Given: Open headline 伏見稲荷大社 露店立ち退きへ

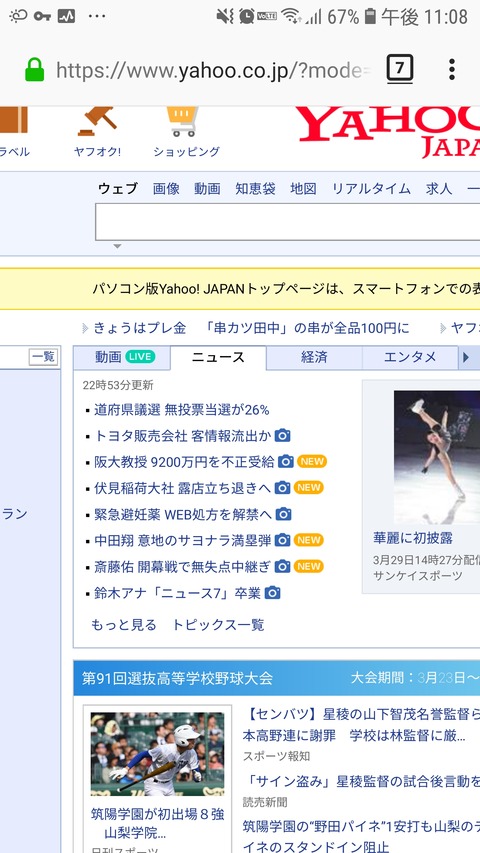Looking at the screenshot, I should point(182,488).
